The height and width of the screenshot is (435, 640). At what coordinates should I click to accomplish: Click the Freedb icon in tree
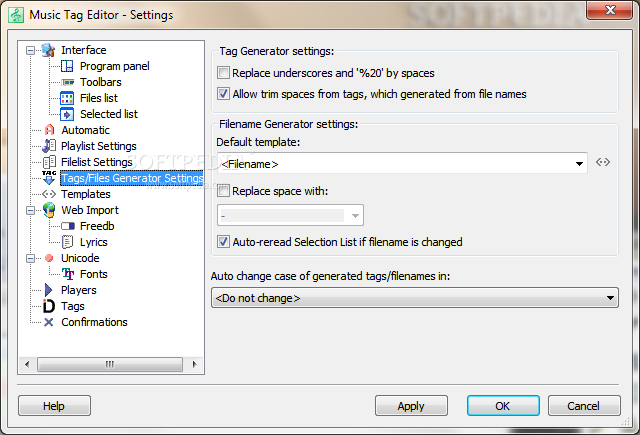pos(68,226)
